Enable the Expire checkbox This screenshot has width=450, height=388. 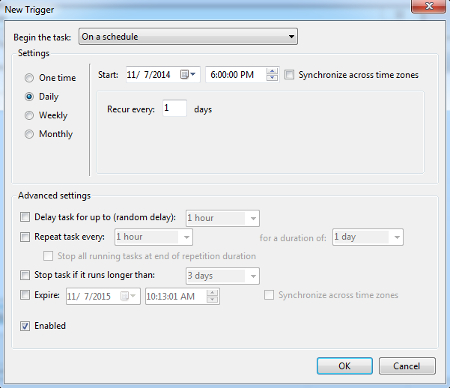[25, 295]
